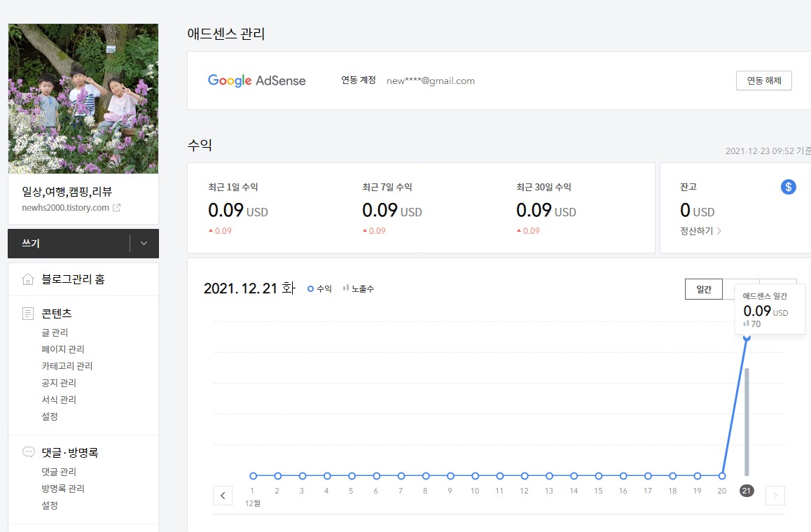Open 설정 under the 댓글·방명록 section
The image size is (811, 532).
pyautogui.click(x=50, y=505)
